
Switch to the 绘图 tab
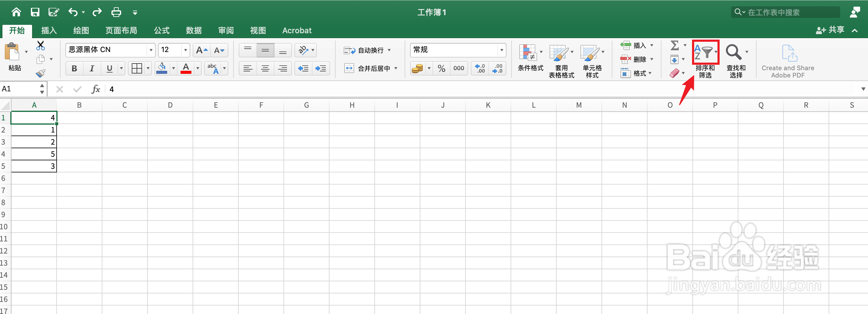pos(81,31)
